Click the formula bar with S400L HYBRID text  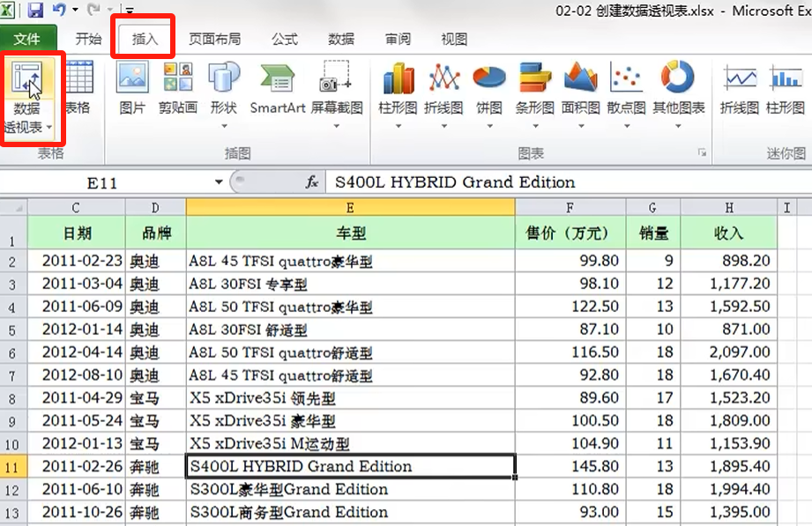[x=569, y=182]
